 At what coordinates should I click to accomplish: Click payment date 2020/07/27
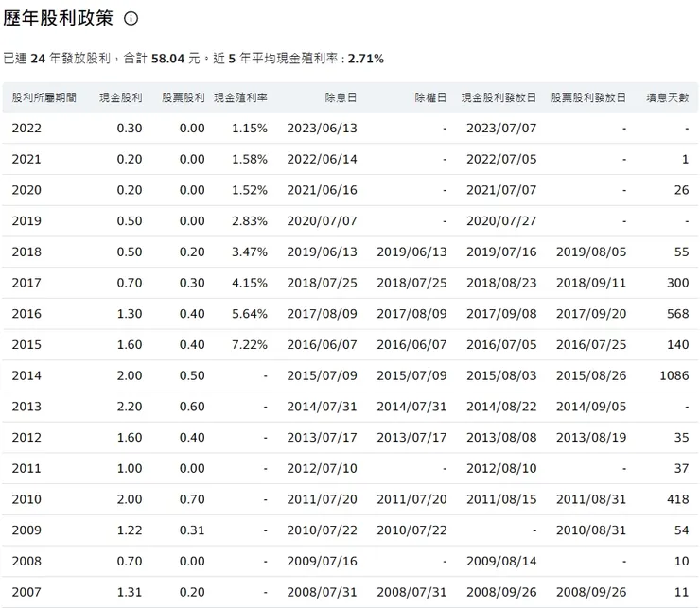tap(501, 221)
